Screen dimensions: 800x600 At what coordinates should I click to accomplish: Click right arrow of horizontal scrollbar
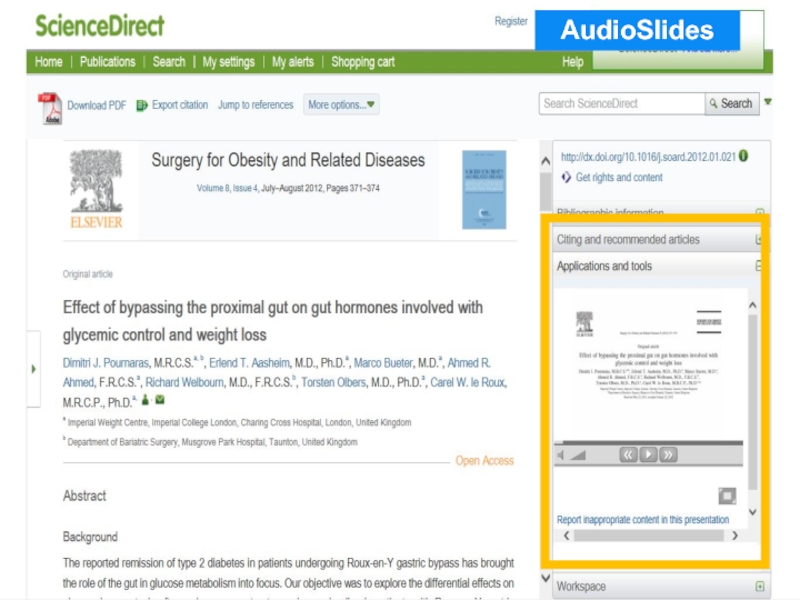click(x=735, y=535)
